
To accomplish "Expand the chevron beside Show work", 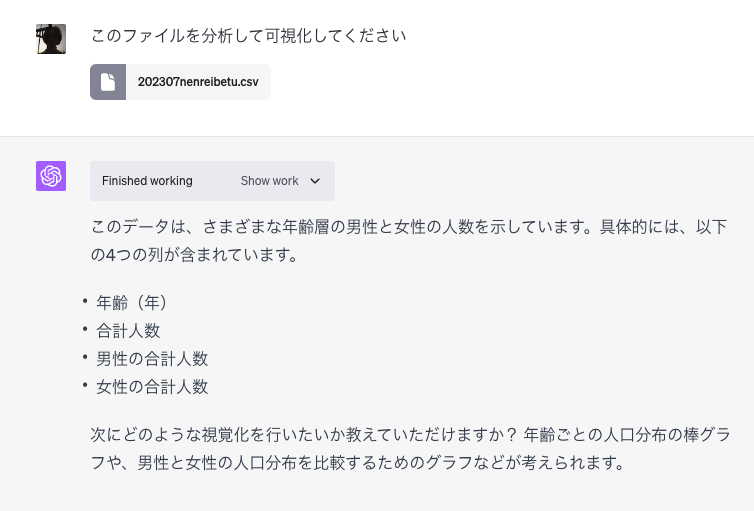I will [316, 181].
